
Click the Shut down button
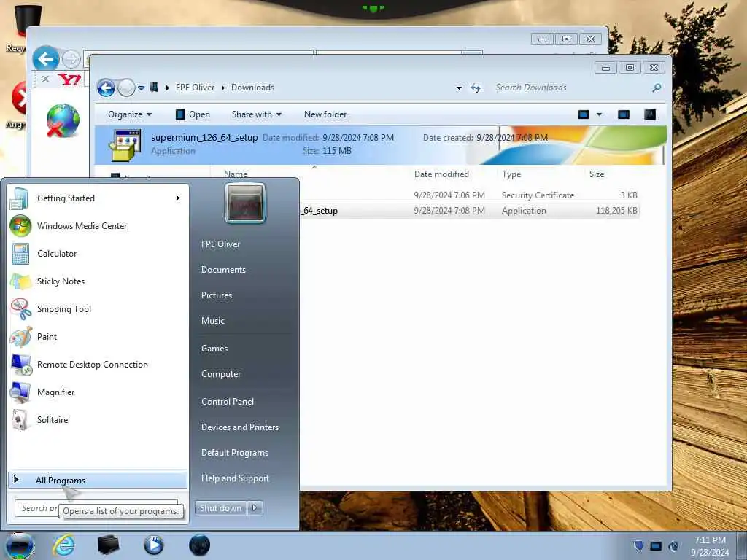[x=220, y=508]
